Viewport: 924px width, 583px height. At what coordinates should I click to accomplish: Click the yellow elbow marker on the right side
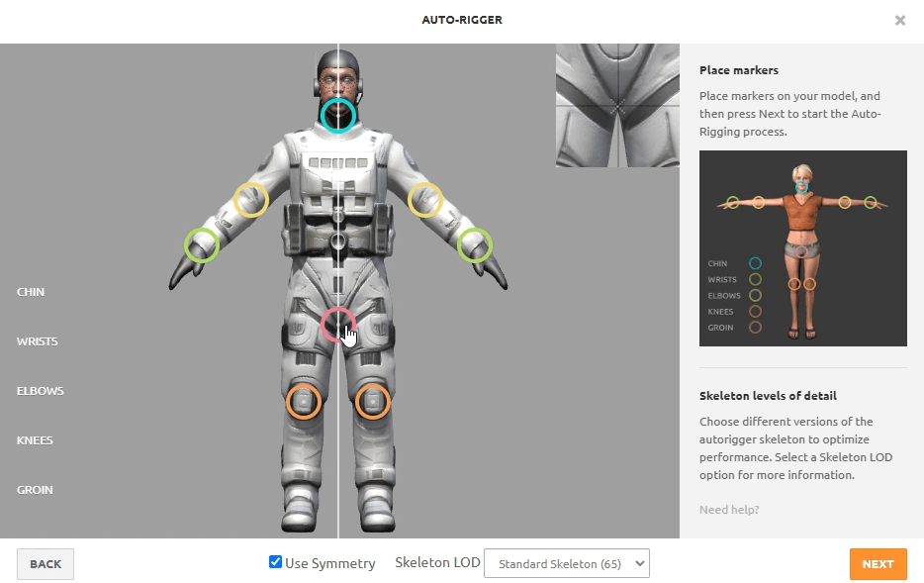(x=425, y=200)
